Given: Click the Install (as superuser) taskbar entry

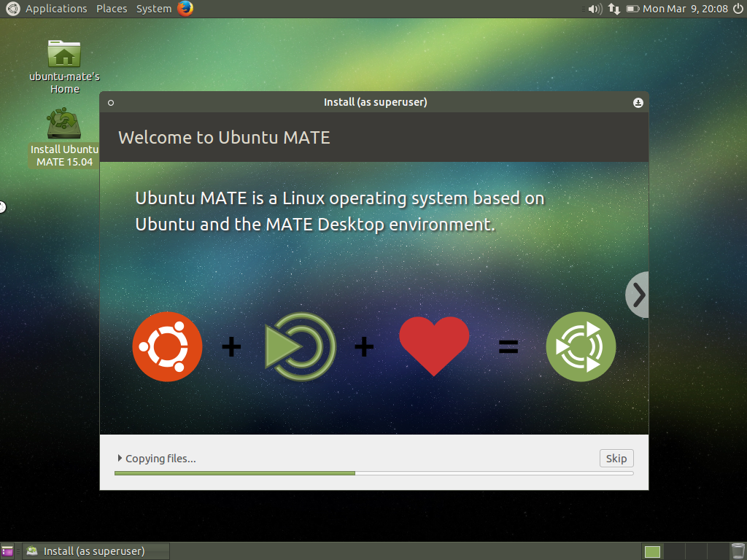Looking at the screenshot, I should point(96,551).
